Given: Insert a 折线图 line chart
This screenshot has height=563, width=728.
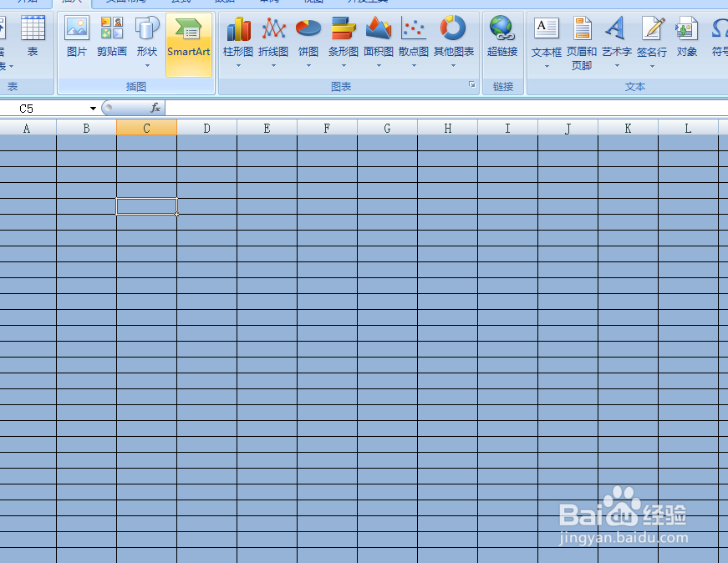Looking at the screenshot, I should [x=273, y=42].
